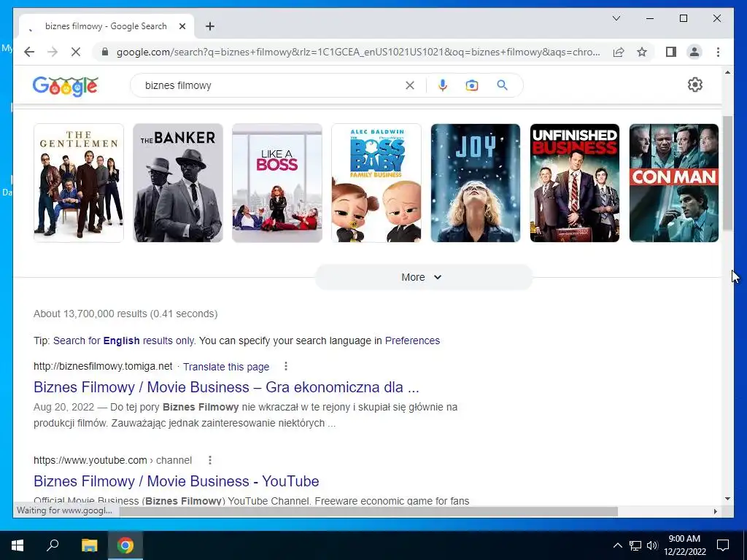Viewport: 747px width, 560px height.
Task: Translate the tomiga.net result page
Action: coord(226,367)
